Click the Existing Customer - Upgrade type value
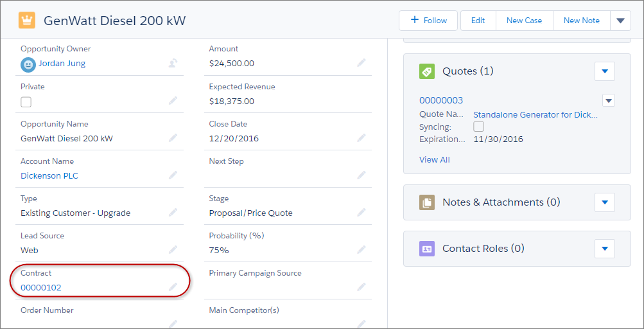This screenshot has width=644, height=329. click(x=76, y=213)
